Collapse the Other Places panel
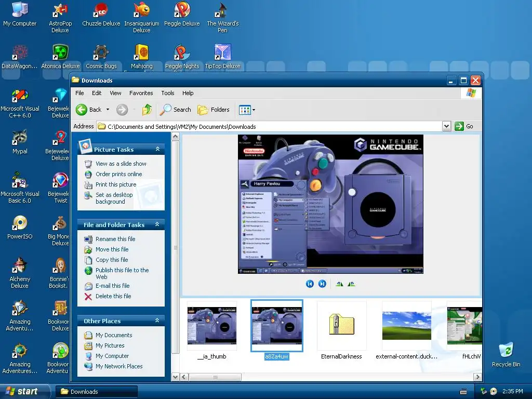Viewport: 532px width, 399px height. 157,320
